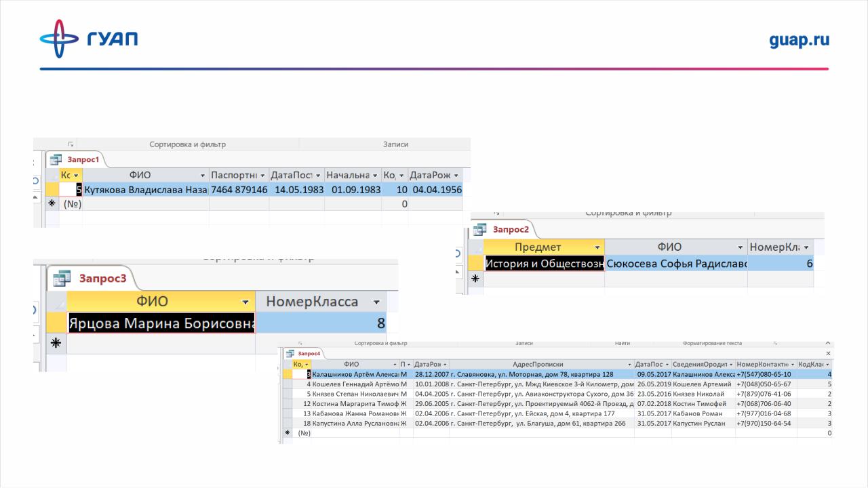The height and width of the screenshot is (488, 868).
Task: Open the СведенияОродит column dropdown in Запрос4
Action: click(x=731, y=364)
